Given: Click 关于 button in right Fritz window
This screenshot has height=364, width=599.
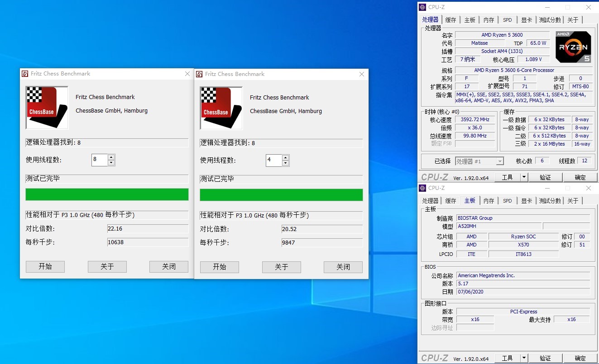Looking at the screenshot, I should [x=282, y=267].
